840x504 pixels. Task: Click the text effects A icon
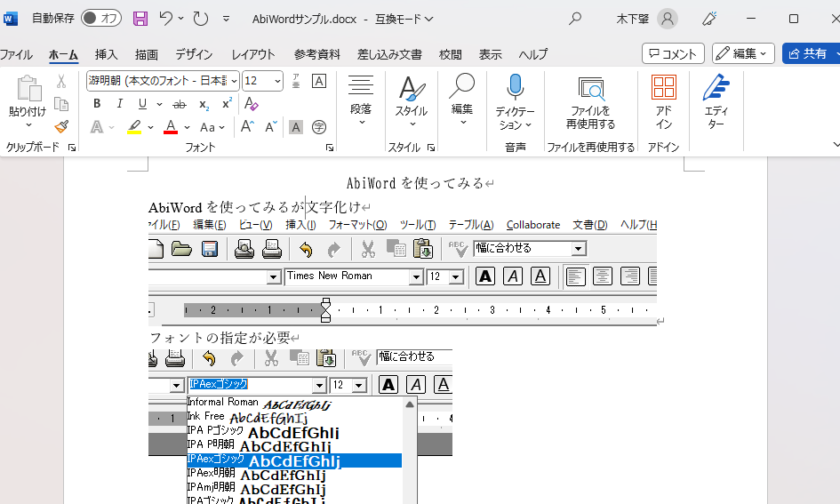(97, 127)
